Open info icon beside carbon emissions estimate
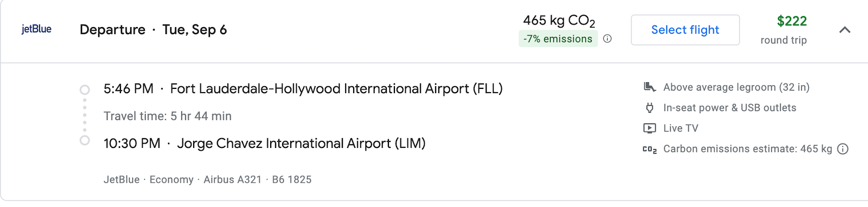 [x=843, y=149]
